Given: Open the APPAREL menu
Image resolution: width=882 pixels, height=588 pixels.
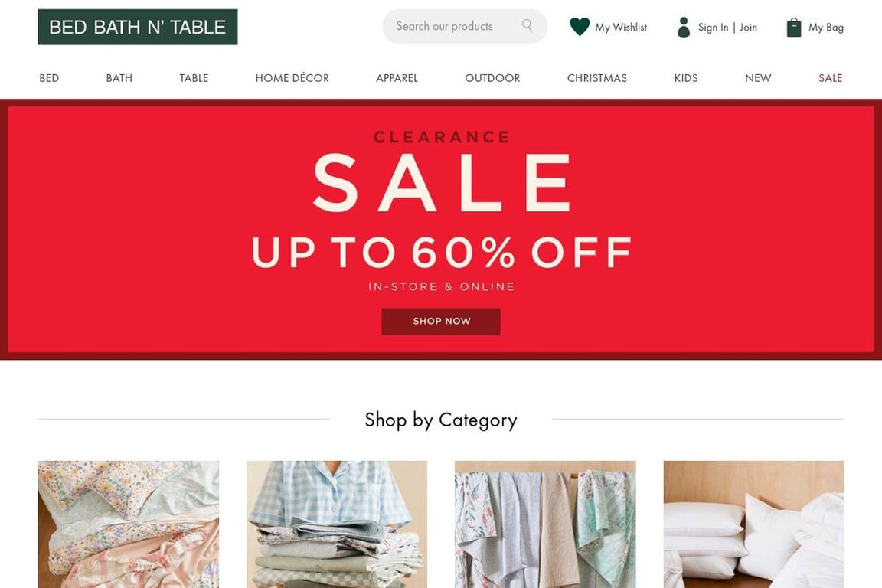Looking at the screenshot, I should [397, 78].
